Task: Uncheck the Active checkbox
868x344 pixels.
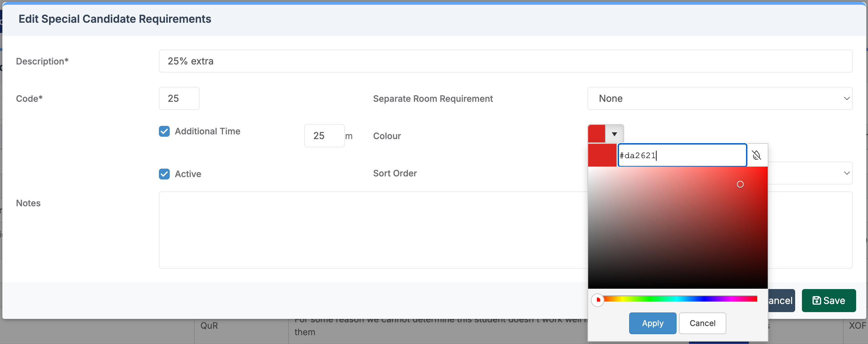Action: click(164, 174)
